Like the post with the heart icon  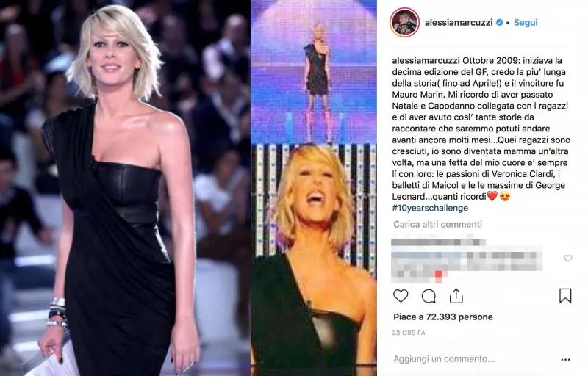click(x=401, y=296)
